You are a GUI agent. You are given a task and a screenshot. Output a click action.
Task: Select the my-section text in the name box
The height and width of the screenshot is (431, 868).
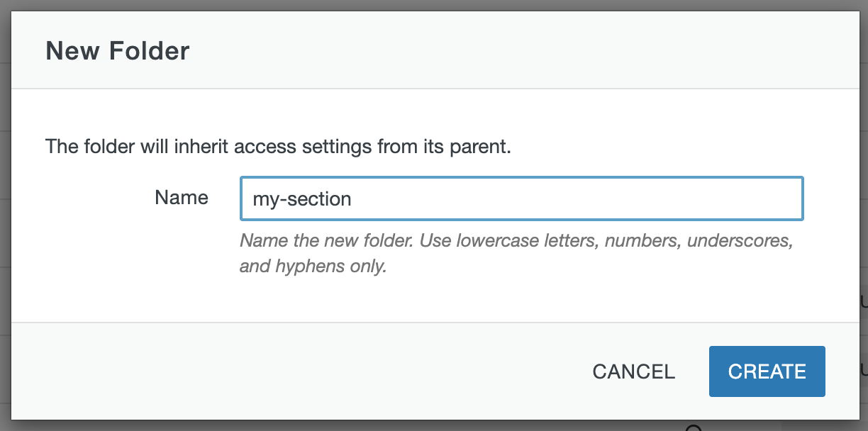pyautogui.click(x=301, y=198)
